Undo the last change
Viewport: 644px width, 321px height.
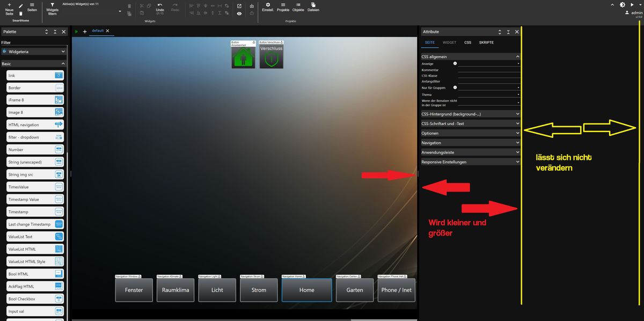coord(160,8)
